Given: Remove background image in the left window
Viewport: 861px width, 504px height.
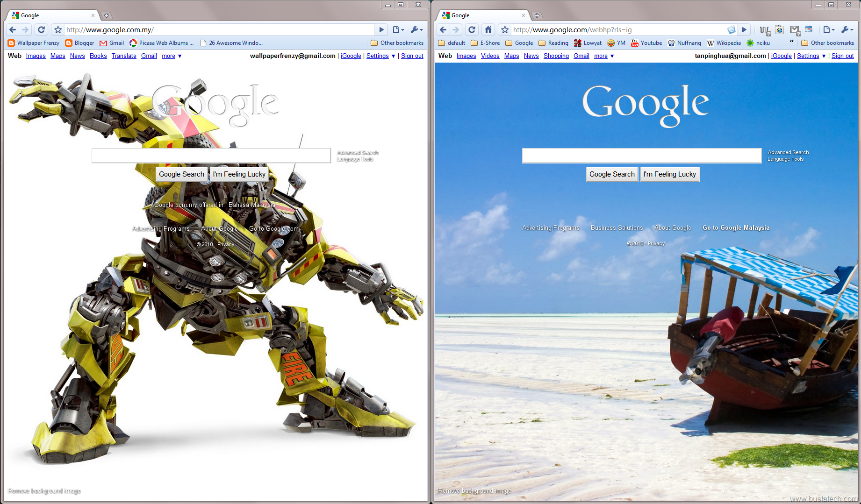Looking at the screenshot, I should [44, 491].
